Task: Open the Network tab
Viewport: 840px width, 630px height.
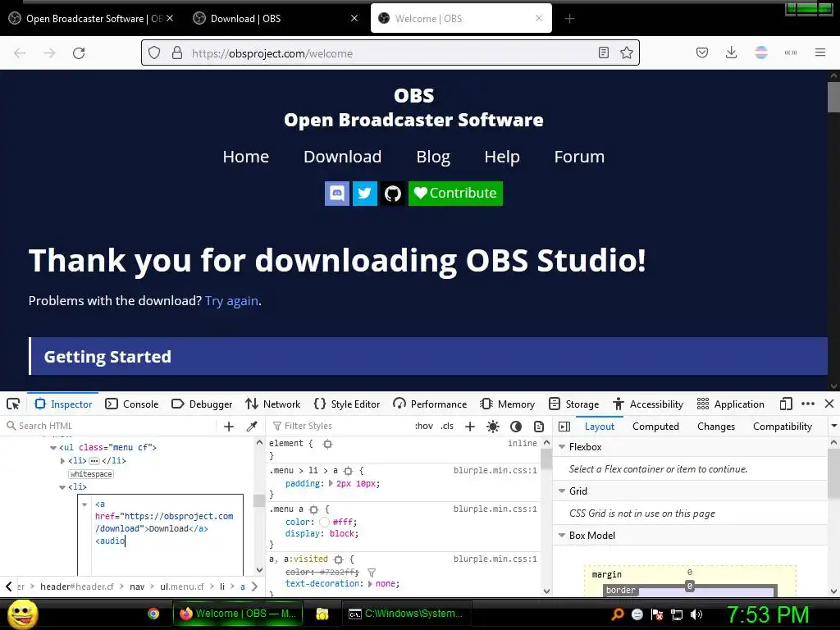Action: click(272, 404)
